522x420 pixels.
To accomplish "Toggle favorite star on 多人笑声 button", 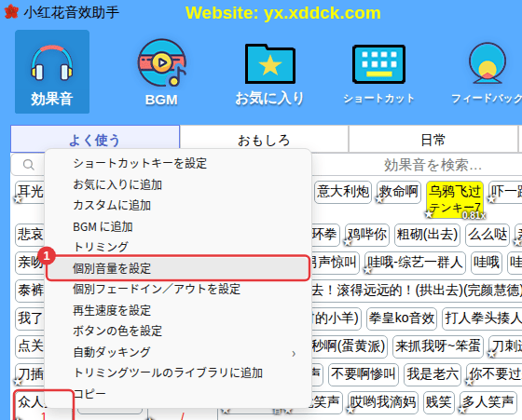I will point(462,410).
